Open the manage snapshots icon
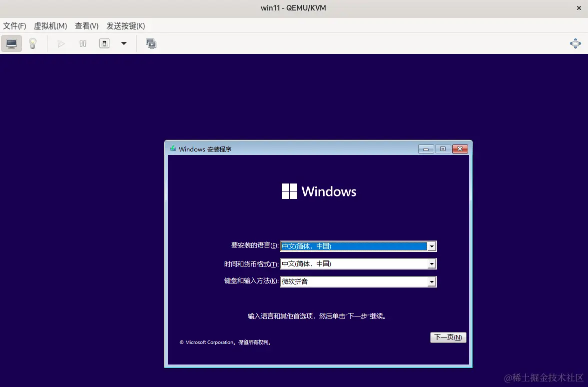 tap(151, 43)
